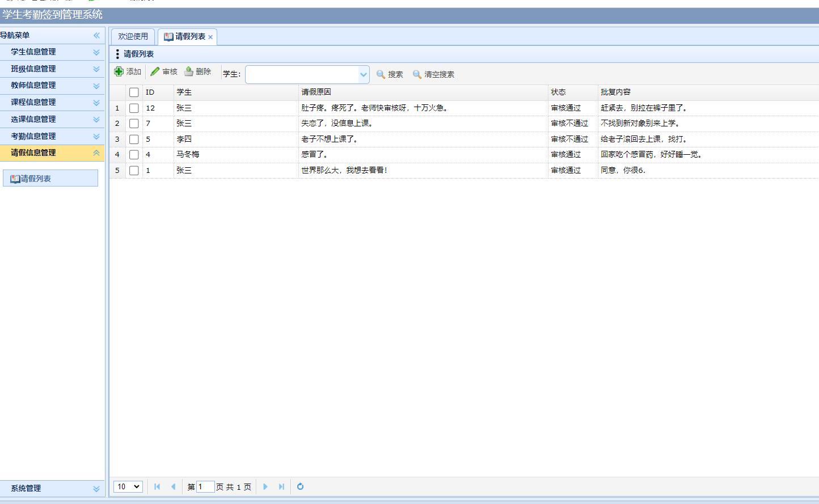Click the three-dot icon next to 请假列表 panel title

click(117, 54)
